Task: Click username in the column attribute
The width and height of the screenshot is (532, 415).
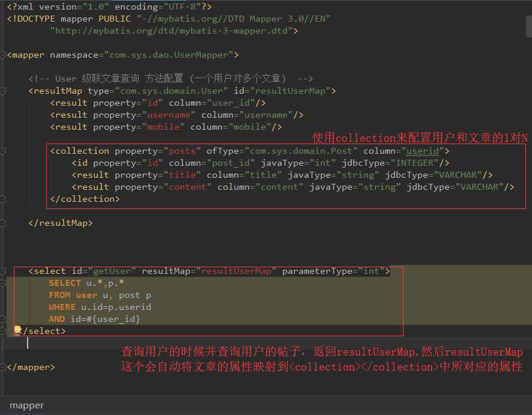Action: [266, 115]
